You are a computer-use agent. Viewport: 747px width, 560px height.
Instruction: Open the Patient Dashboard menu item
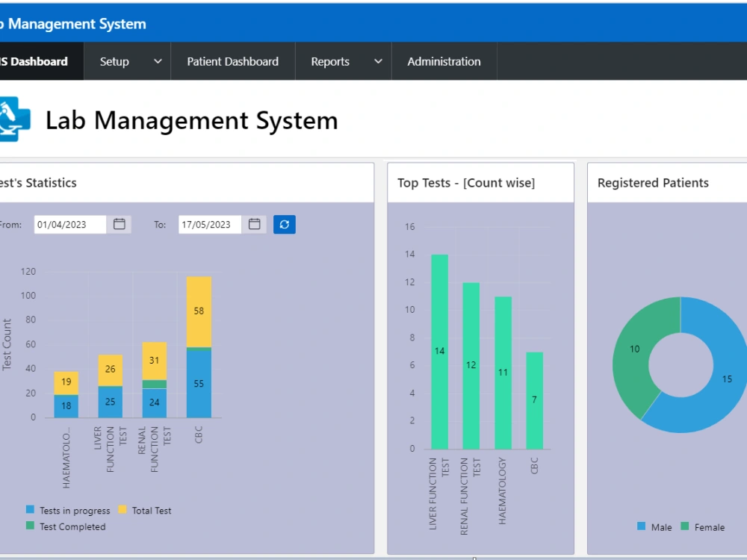[x=232, y=61]
